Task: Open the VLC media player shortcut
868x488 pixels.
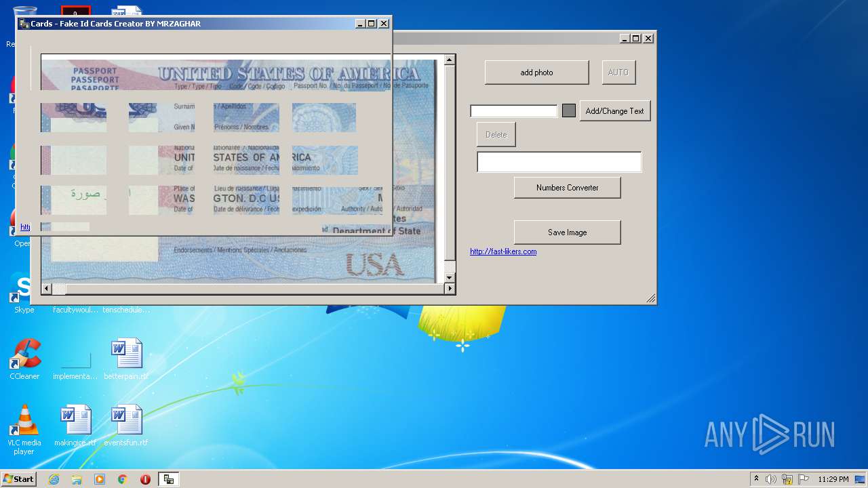Action: [x=24, y=430]
